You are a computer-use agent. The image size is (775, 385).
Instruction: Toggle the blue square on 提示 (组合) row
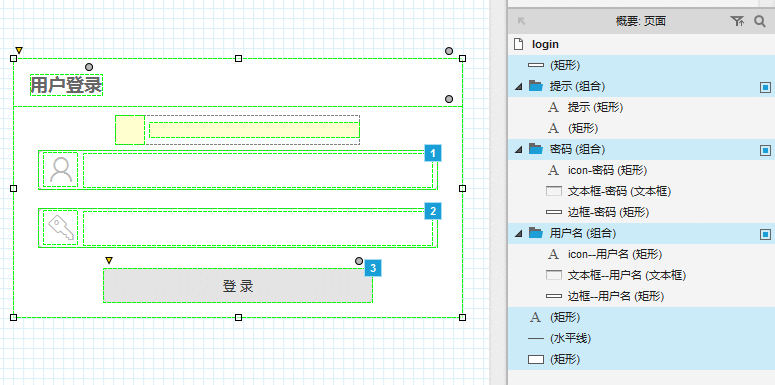[x=765, y=87]
